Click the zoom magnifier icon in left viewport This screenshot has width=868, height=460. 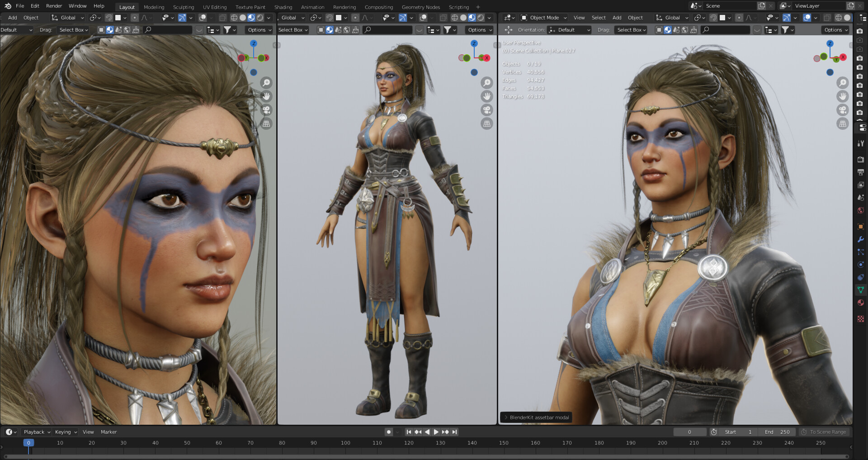(x=266, y=83)
